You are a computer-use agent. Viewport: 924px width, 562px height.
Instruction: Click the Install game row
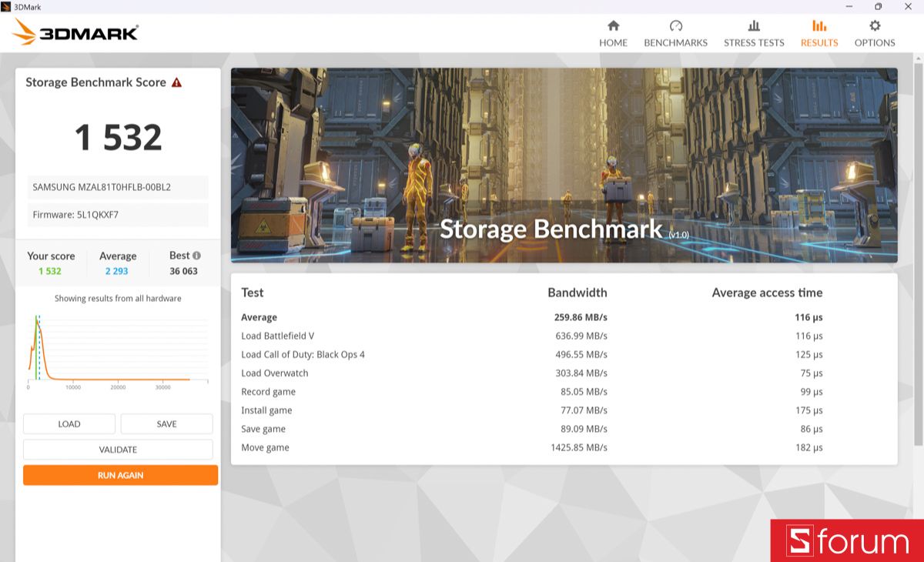point(564,410)
